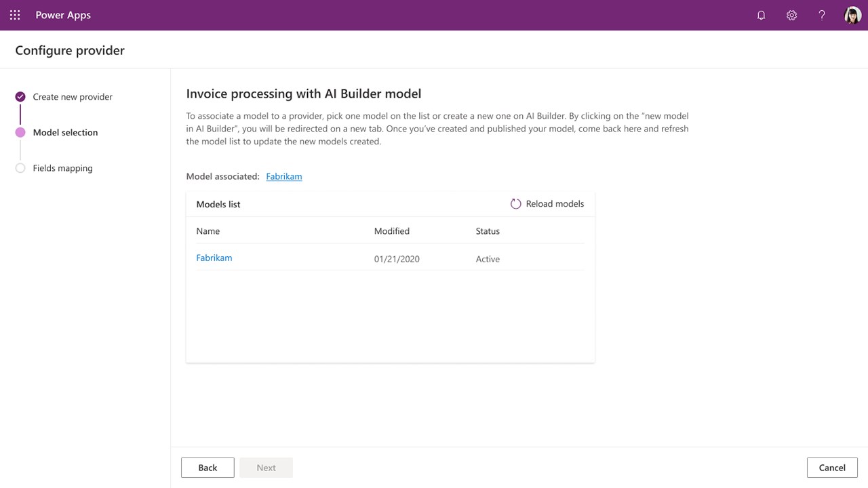
Task: Go to Create new provider step
Action: pos(73,97)
